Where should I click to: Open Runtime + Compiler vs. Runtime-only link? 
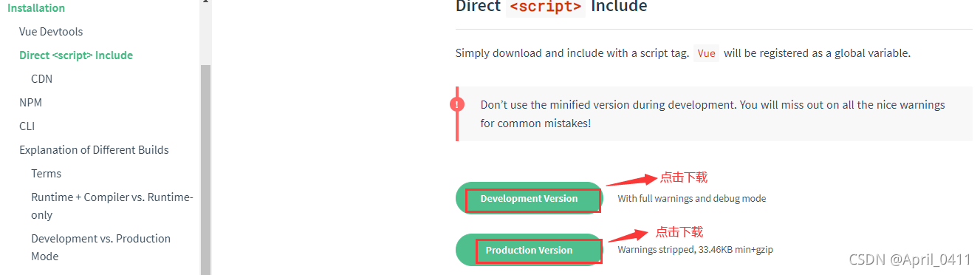(112, 206)
